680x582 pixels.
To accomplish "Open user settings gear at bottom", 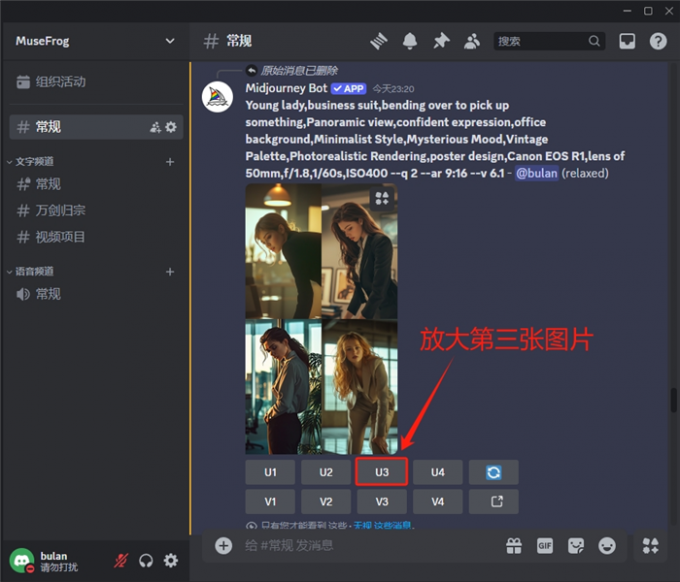I will tap(171, 560).
